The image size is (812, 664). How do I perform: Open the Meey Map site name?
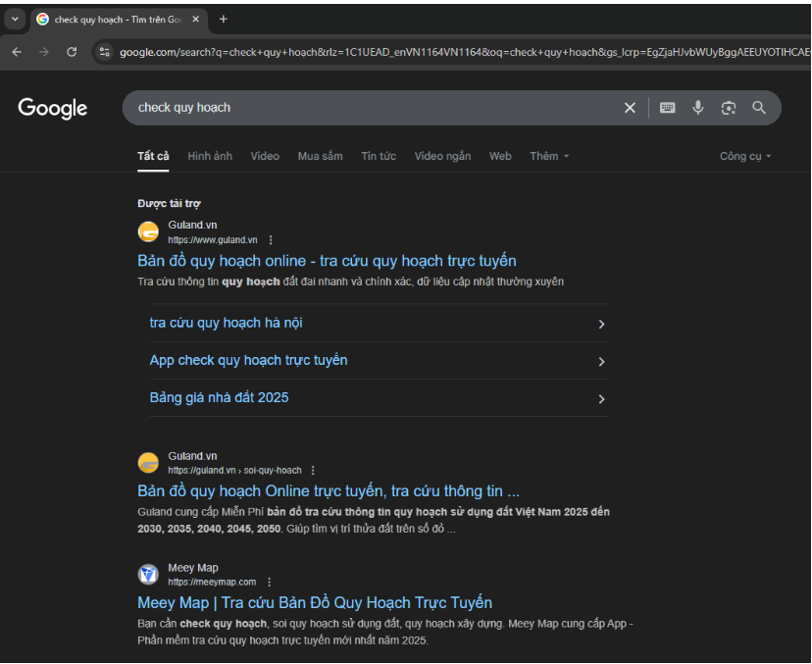[x=193, y=568]
